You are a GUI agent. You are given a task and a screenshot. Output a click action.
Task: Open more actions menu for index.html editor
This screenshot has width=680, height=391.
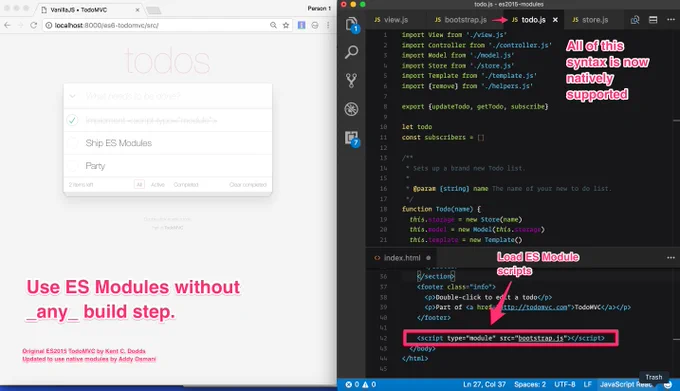click(x=671, y=257)
